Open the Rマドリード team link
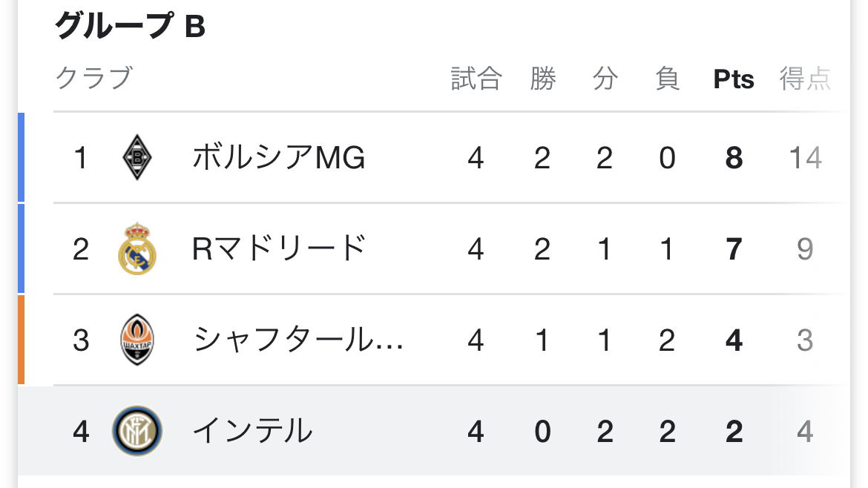This screenshot has width=868, height=488. [x=279, y=249]
